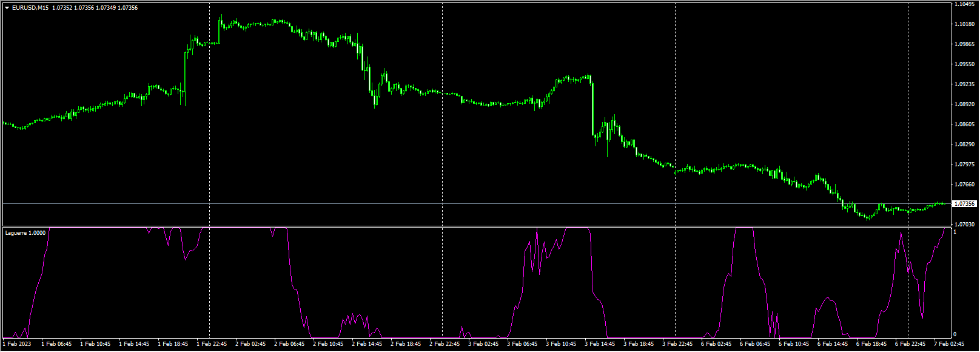
Task: Click the small triangle icon beside EURUSD,M15
Action: [7, 8]
